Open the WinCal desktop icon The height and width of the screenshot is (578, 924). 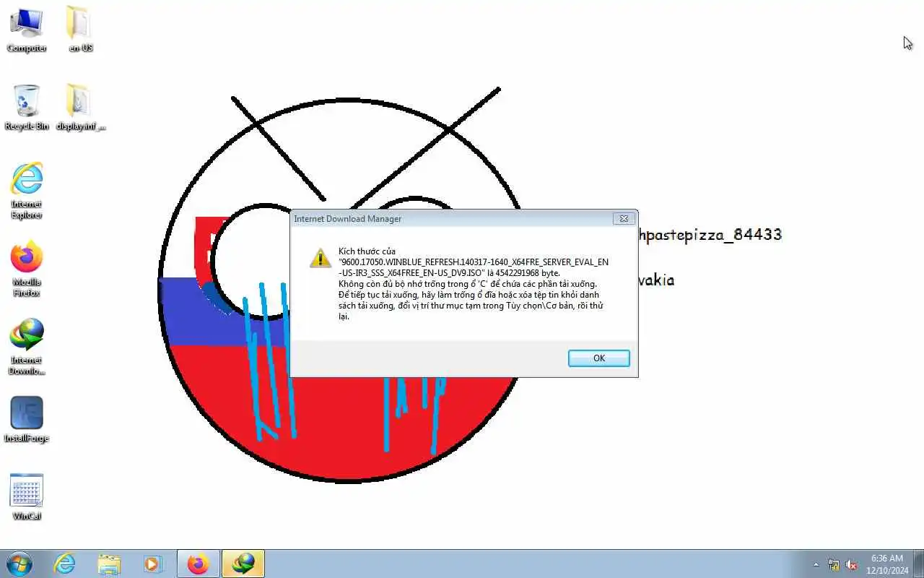[27, 497]
